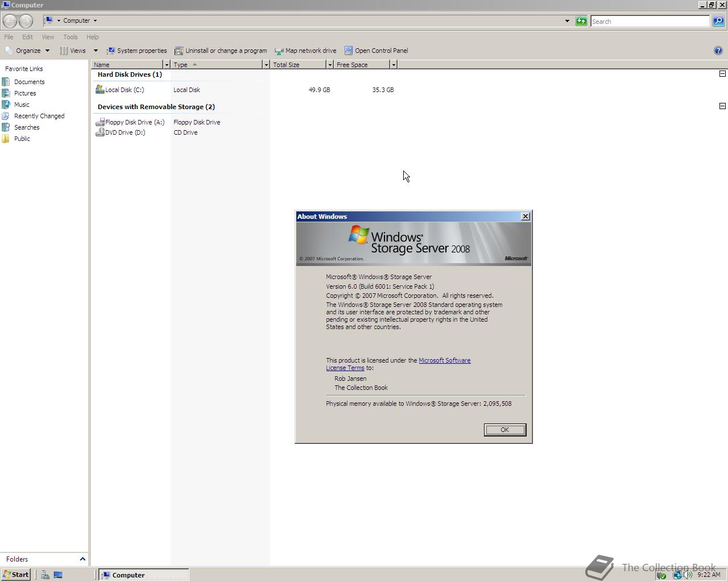This screenshot has height=582, width=728.
Task: Open the Free Space column dropdown
Action: coord(393,65)
